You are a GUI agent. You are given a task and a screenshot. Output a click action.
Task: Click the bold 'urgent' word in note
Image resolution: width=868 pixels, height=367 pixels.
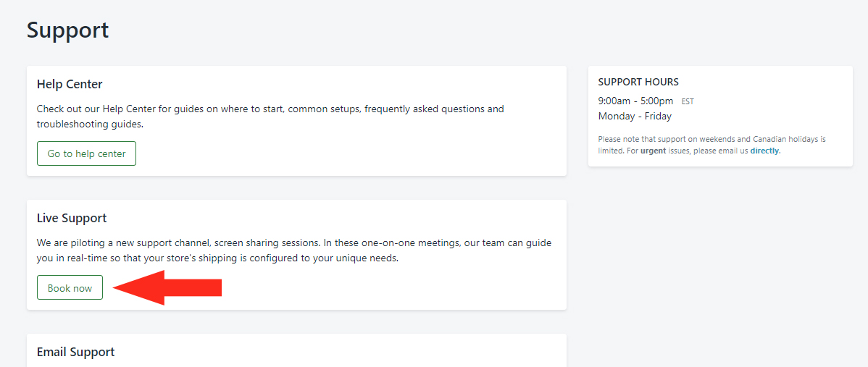(654, 151)
